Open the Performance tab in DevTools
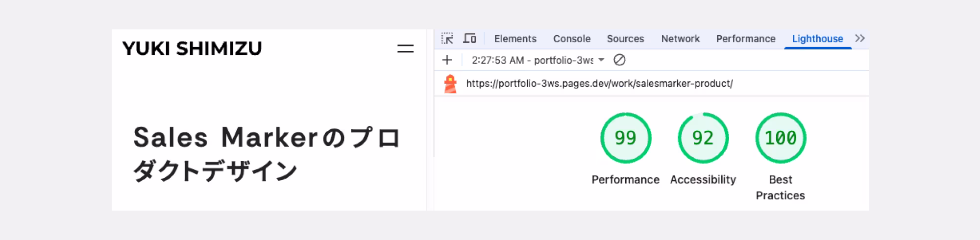 [x=745, y=39]
